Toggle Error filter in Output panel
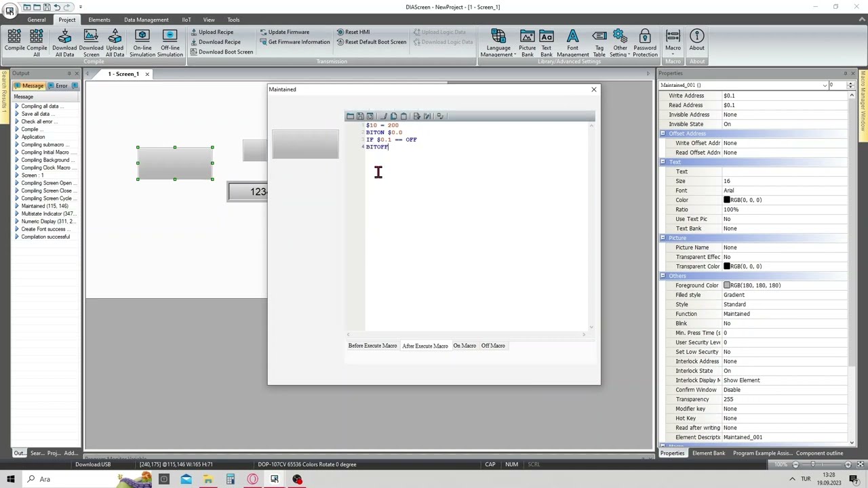868x488 pixels. pyautogui.click(x=58, y=86)
